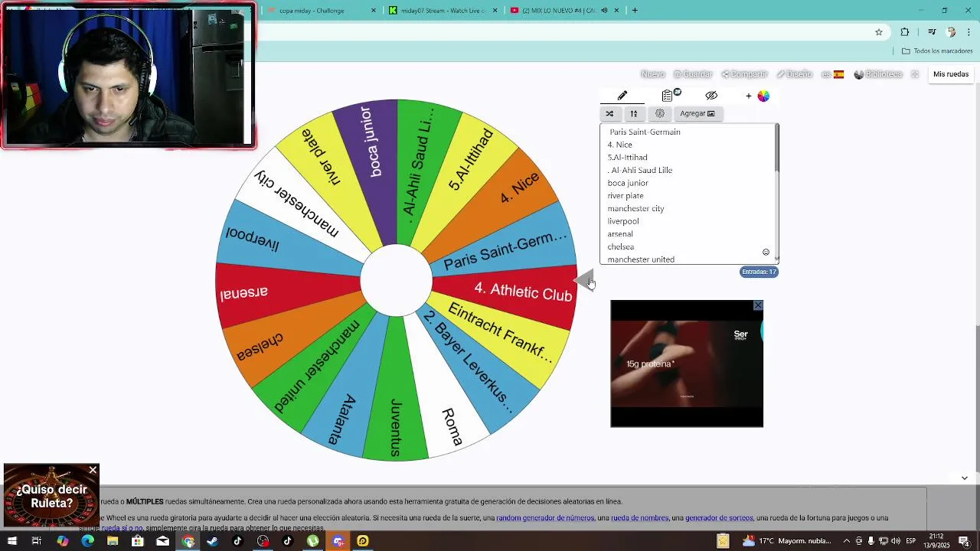
Task: Mute audio on MIX LO NUEVO tab
Action: (605, 11)
